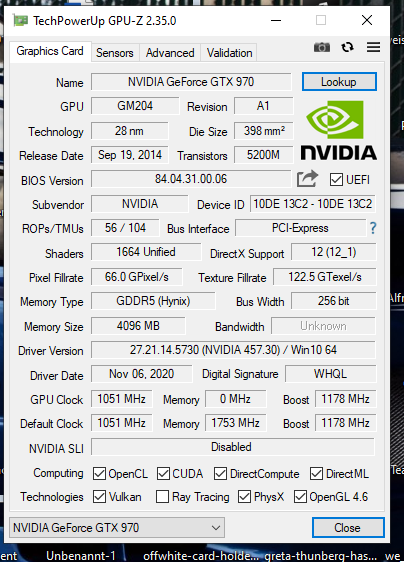Click the NVIDIA SLI field Disabled
404x562 pixels.
(233, 447)
